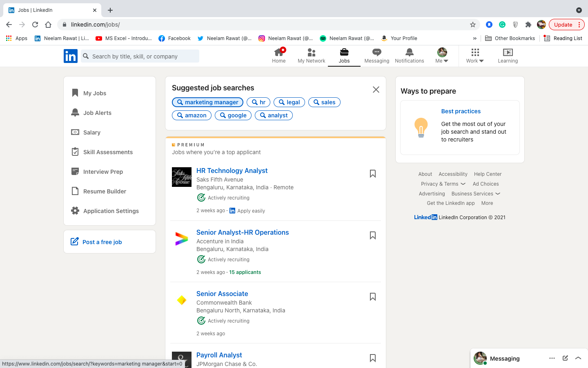Go back to previous page
The image size is (588, 368).
click(x=9, y=25)
